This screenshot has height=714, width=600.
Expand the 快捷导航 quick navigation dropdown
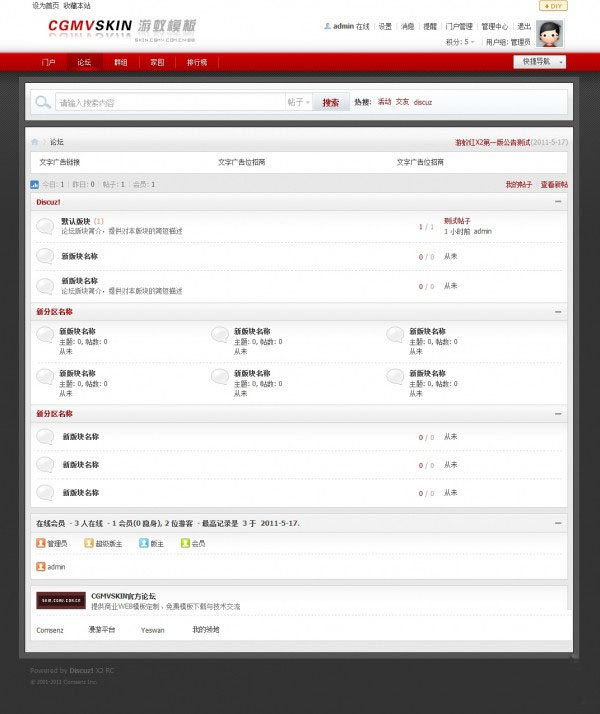[539, 61]
